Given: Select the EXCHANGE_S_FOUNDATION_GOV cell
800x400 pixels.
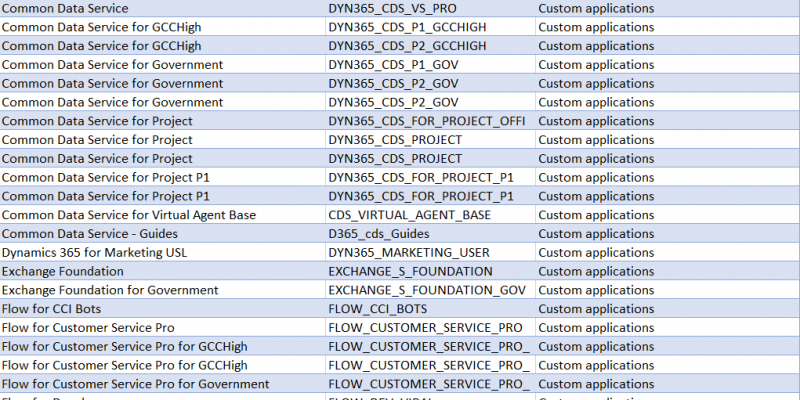Looking at the screenshot, I should [x=430, y=290].
